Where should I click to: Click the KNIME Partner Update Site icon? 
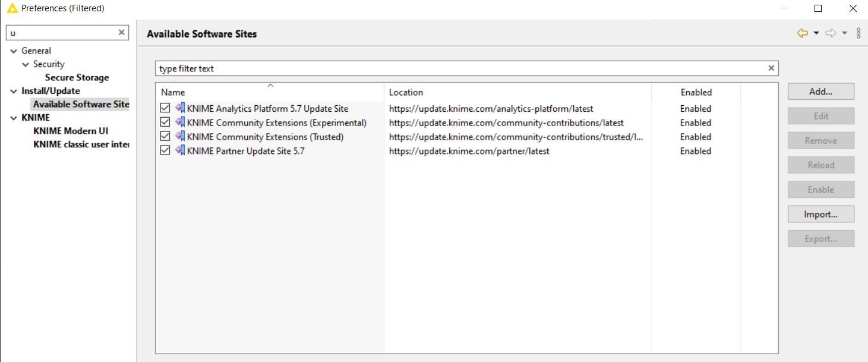(x=180, y=151)
